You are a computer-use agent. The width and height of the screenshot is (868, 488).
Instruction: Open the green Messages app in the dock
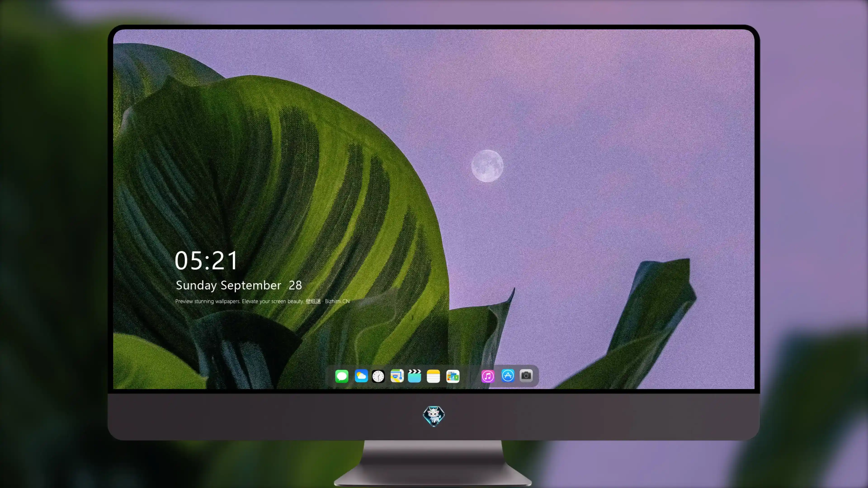click(x=342, y=376)
